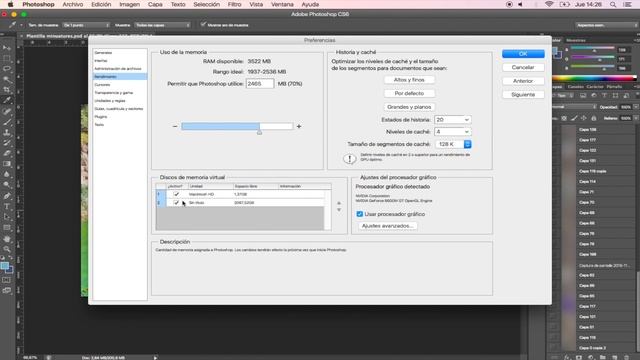Open Muestra dropdown in options bar
The height and width of the screenshot is (360, 640).
163,25
